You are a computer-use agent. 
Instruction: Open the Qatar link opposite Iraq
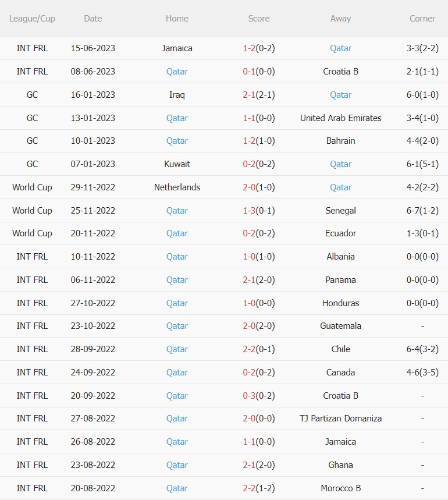tap(340, 94)
